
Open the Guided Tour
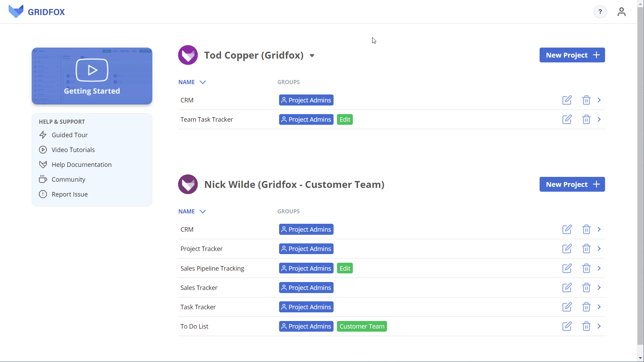pos(69,135)
